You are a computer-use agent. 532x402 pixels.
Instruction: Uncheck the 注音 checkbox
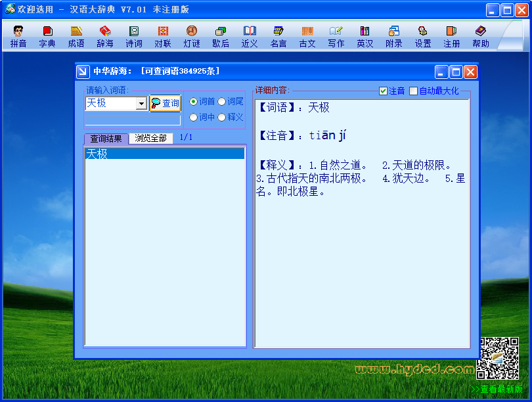[383, 91]
